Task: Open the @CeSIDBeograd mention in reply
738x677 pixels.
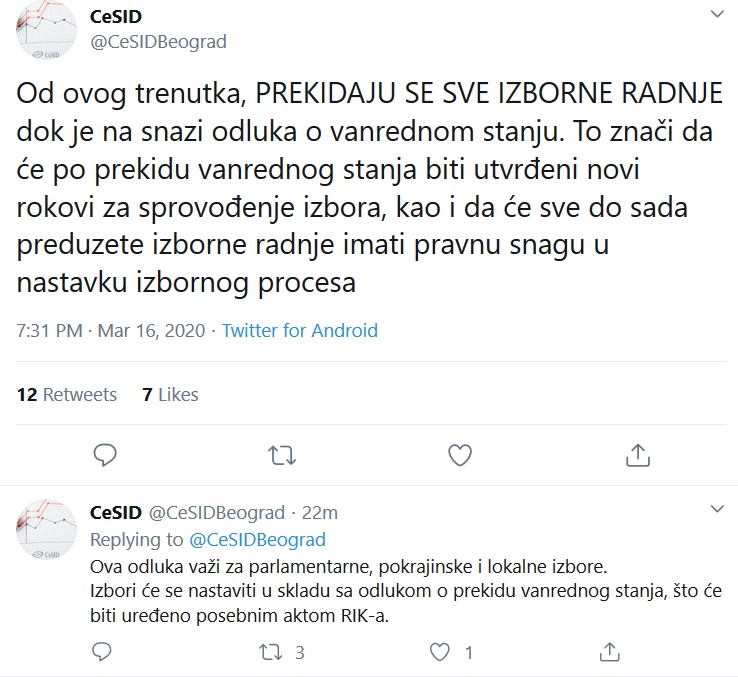Action: tap(257, 539)
